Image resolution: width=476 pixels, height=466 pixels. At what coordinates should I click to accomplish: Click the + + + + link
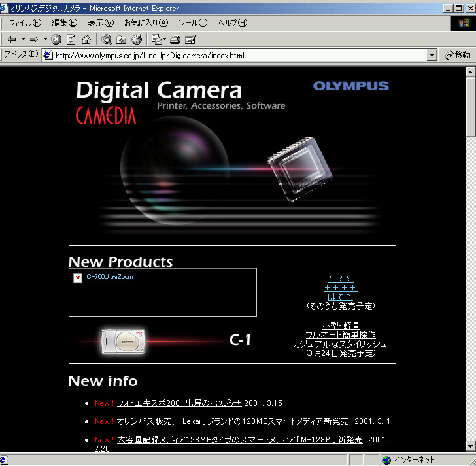(x=340, y=288)
